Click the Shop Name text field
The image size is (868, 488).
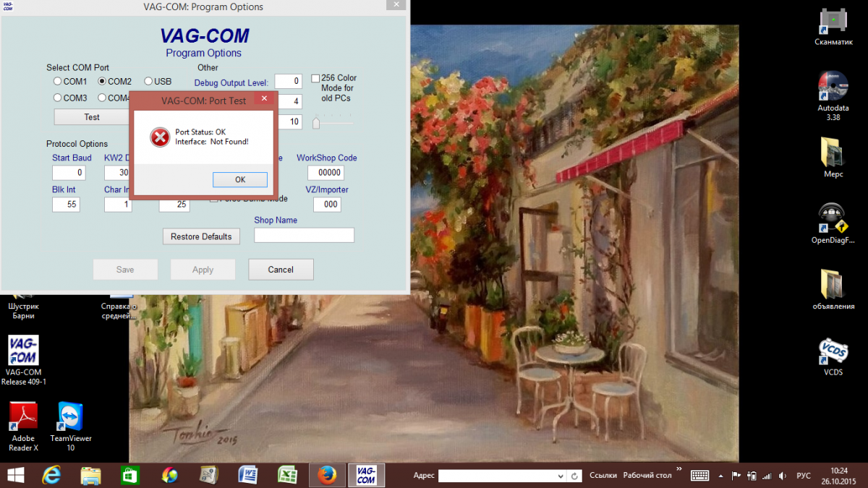point(305,235)
